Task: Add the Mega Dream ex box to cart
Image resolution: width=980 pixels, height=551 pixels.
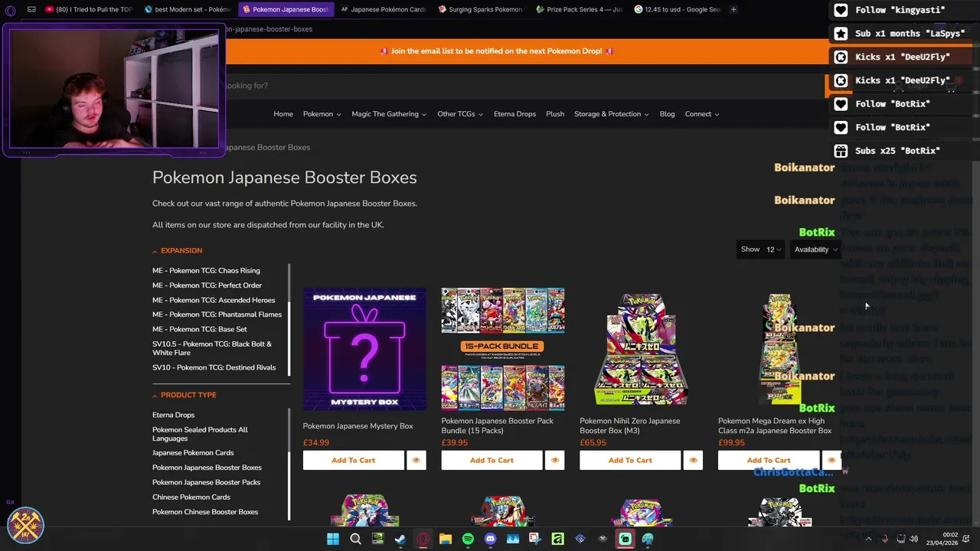Action: point(769,461)
